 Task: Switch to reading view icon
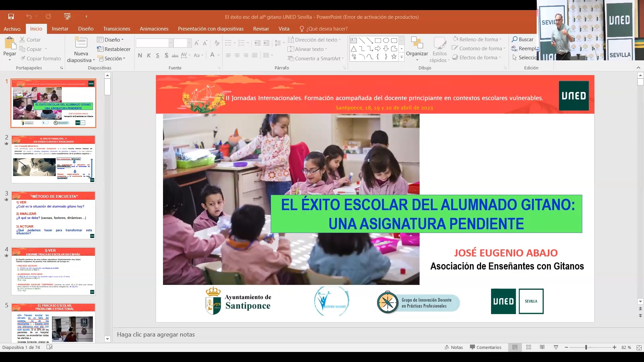(542, 347)
